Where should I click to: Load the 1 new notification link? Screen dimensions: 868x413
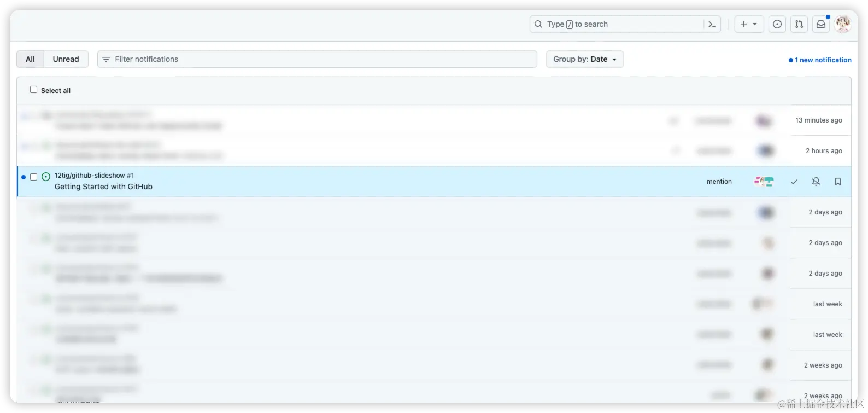[x=820, y=60]
